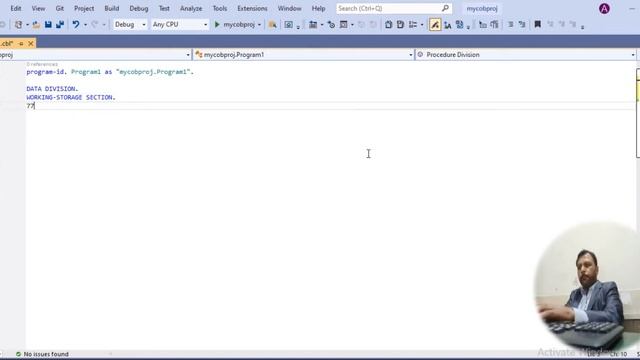The width and height of the screenshot is (640, 360).
Task: Click the '0 references' code lens link
Action: pos(42,64)
